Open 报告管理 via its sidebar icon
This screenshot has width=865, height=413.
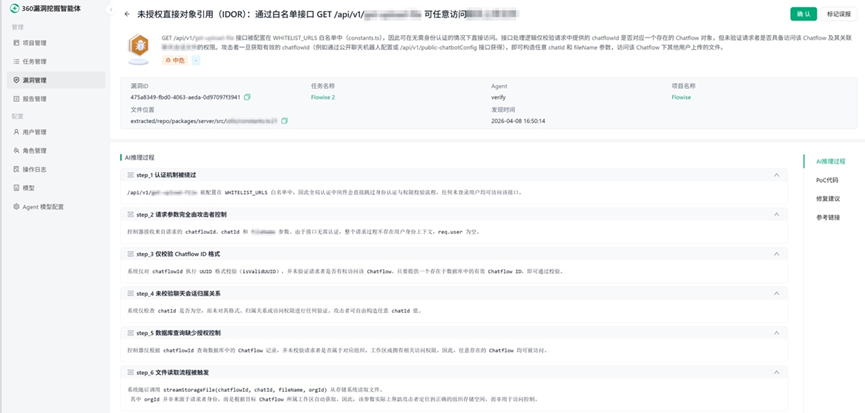tap(17, 99)
